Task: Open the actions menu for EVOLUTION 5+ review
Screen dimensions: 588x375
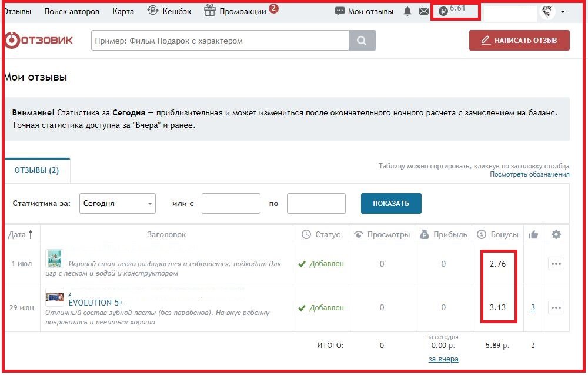Action: [x=556, y=307]
